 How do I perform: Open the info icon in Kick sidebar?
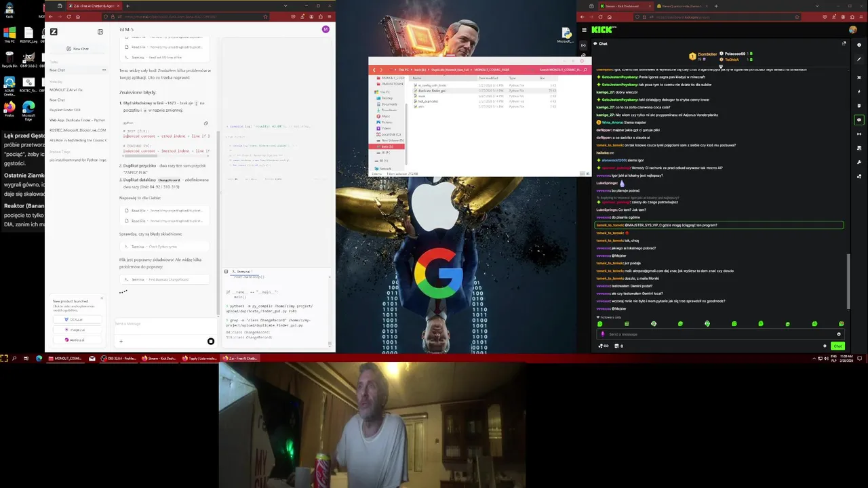(859, 45)
